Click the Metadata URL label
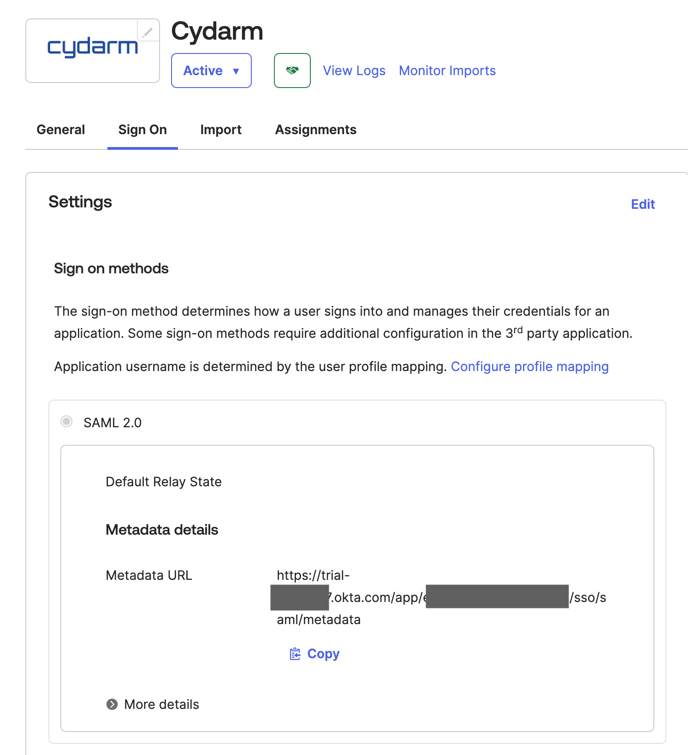Image resolution: width=688 pixels, height=755 pixels. [149, 575]
